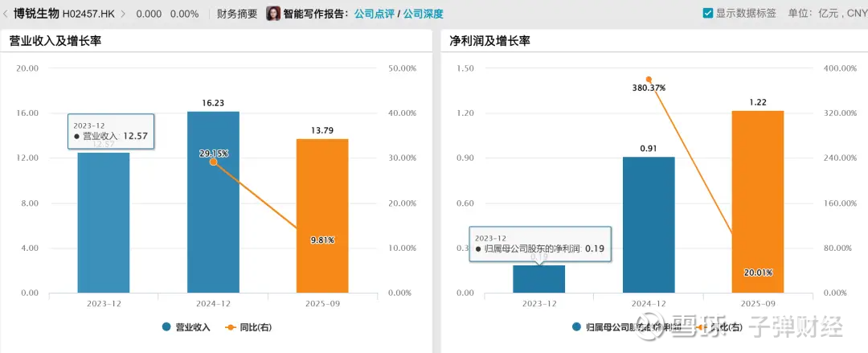
Task: Click the 营业收入及增长率 chart title
Action: [x=55, y=40]
